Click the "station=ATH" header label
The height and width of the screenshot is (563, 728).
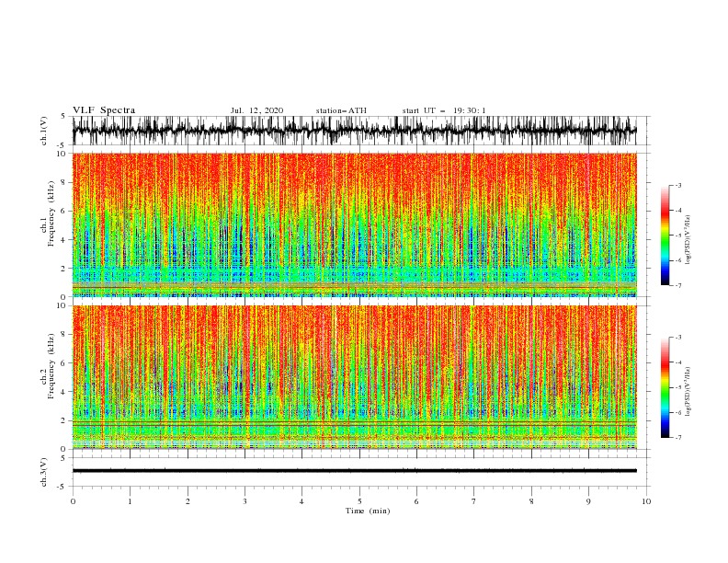tap(341, 110)
